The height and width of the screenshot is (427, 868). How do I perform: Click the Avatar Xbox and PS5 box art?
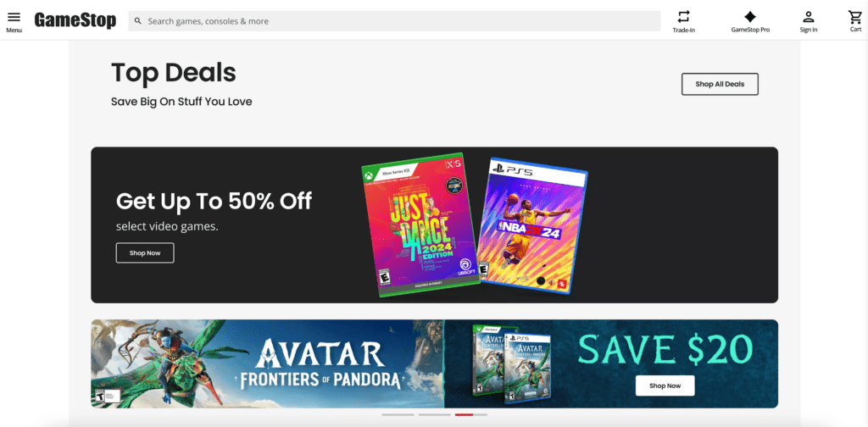coord(511,363)
